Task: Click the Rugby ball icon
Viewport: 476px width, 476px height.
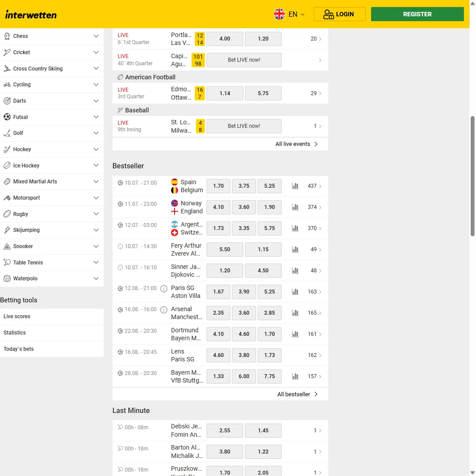Action: (x=7, y=214)
